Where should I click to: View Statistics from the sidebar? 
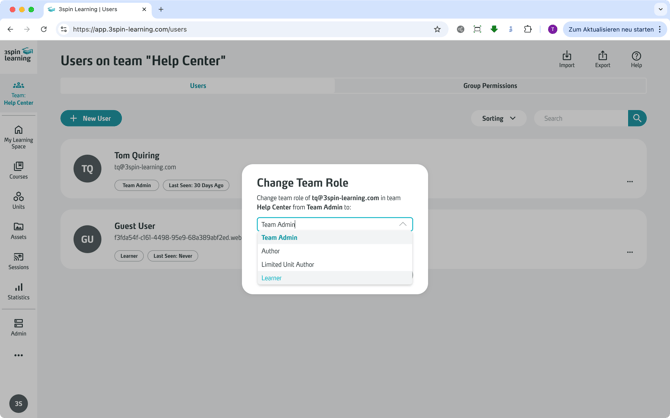tap(18, 291)
